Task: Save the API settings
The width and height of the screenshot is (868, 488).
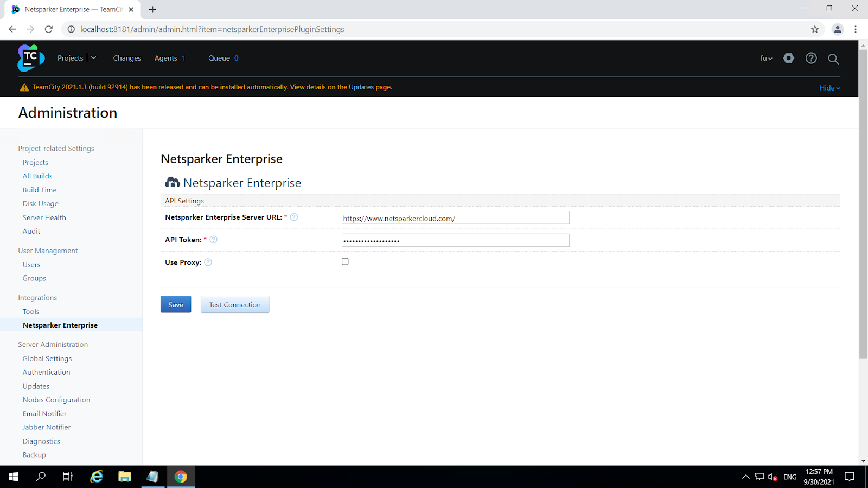Action: coord(175,304)
